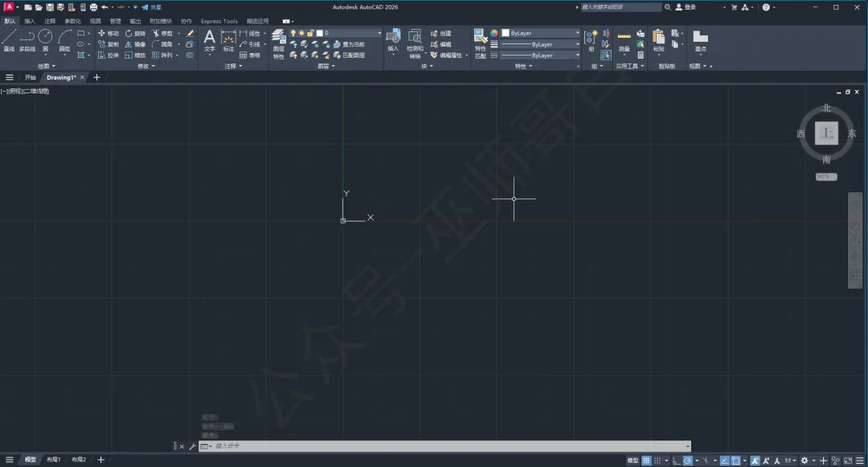Switch to the 注释 ribbon tab
The height and width of the screenshot is (467, 868).
pyautogui.click(x=50, y=21)
